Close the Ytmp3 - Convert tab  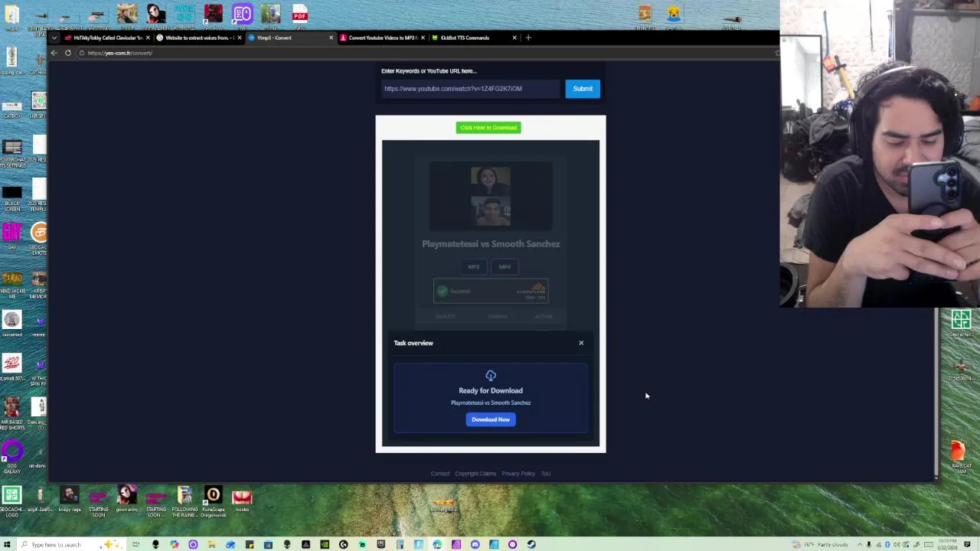(331, 37)
